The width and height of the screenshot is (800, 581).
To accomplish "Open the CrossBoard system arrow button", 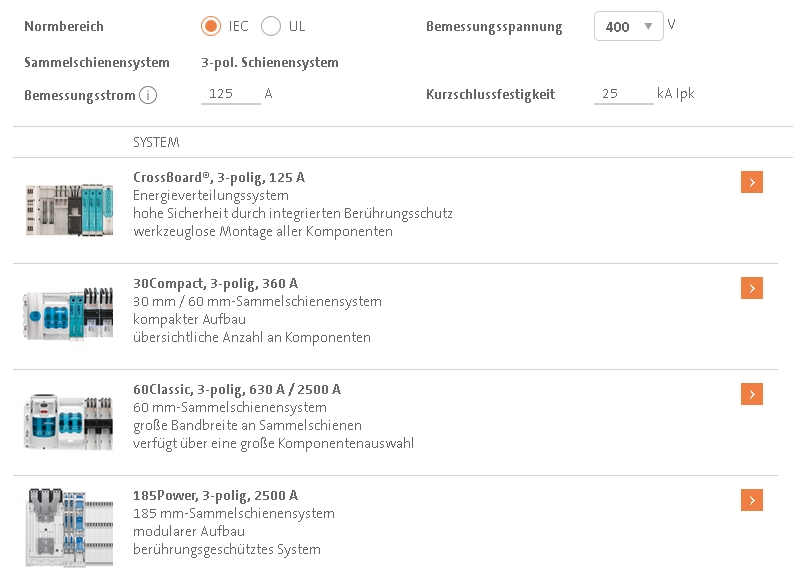I will pyautogui.click(x=752, y=182).
